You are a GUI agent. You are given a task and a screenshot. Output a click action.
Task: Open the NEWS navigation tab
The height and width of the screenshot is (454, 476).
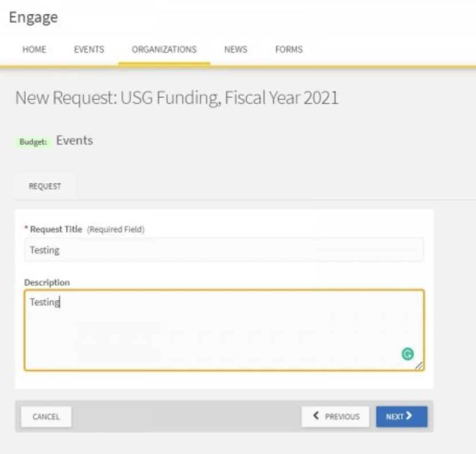click(236, 49)
